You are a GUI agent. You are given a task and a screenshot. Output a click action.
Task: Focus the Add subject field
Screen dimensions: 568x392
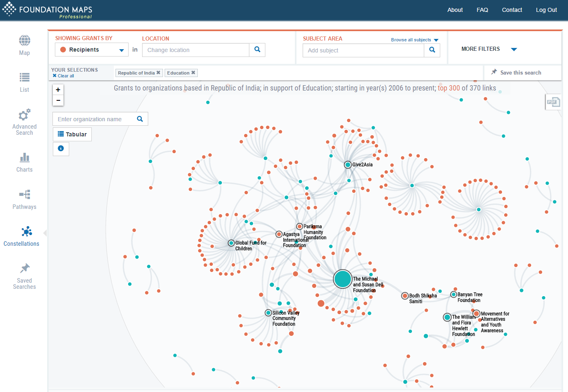point(364,50)
